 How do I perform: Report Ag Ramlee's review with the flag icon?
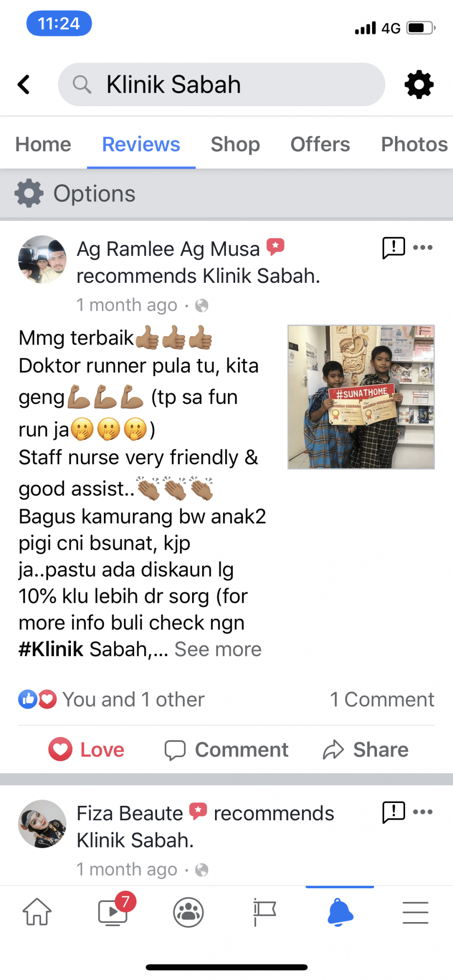[x=394, y=248]
